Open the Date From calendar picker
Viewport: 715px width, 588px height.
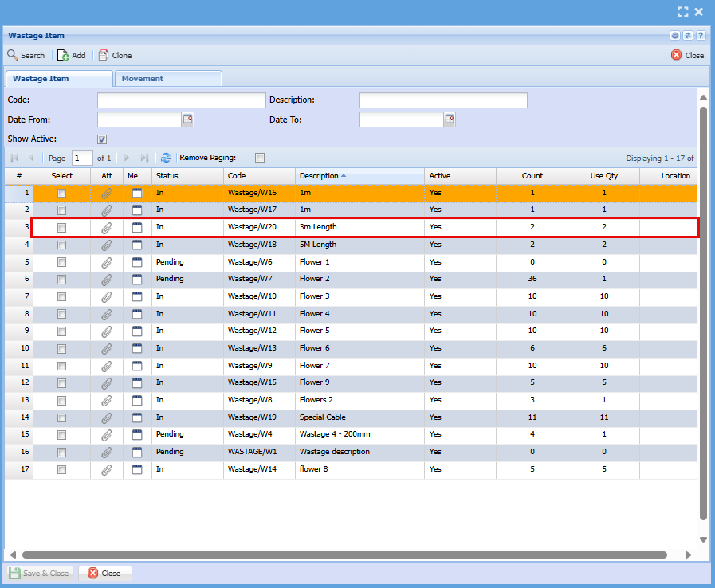(188, 120)
